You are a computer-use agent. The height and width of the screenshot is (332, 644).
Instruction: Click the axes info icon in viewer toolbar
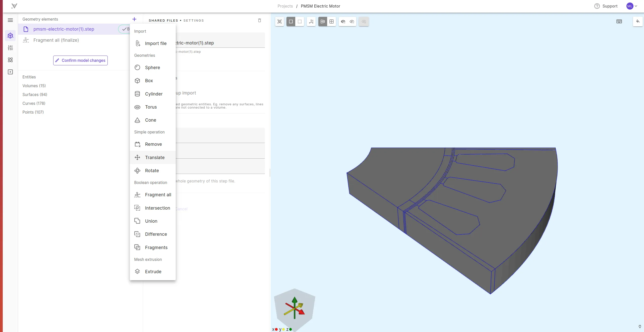(311, 22)
